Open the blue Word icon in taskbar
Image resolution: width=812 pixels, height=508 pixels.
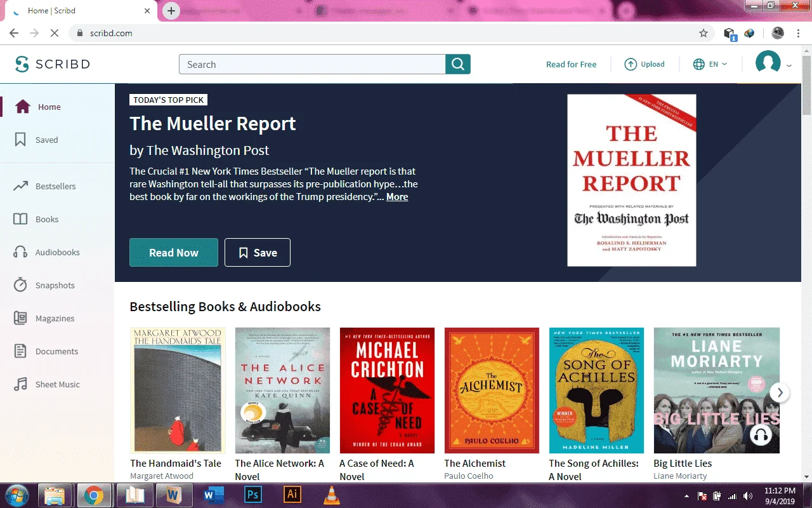click(213, 495)
